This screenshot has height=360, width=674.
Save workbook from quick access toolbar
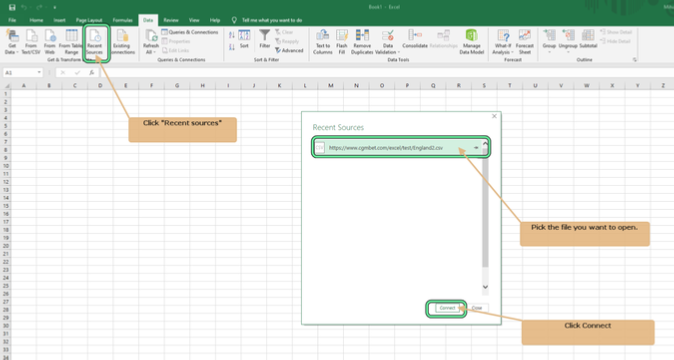point(12,7)
